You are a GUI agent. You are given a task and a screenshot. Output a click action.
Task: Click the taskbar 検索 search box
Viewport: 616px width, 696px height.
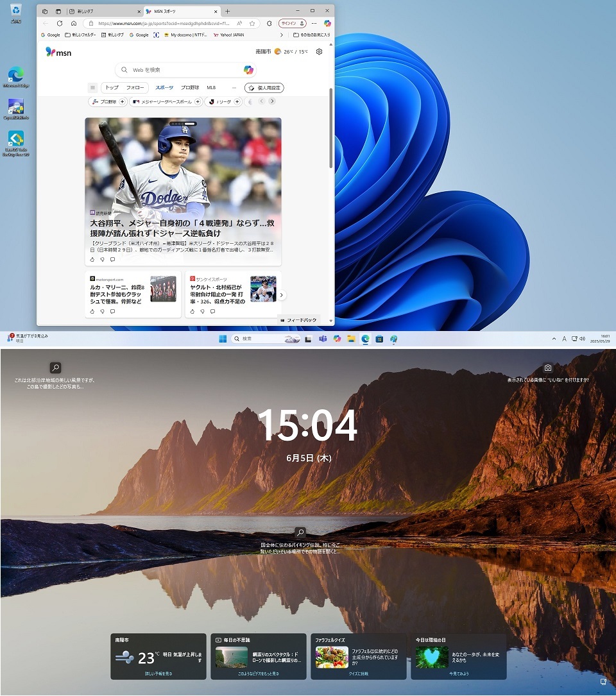(x=266, y=339)
